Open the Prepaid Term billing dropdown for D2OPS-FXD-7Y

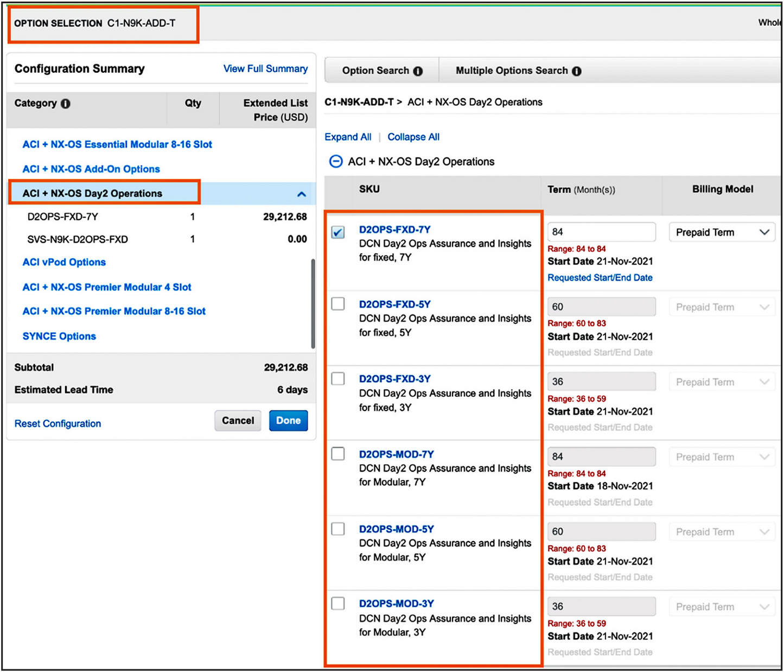click(x=722, y=232)
